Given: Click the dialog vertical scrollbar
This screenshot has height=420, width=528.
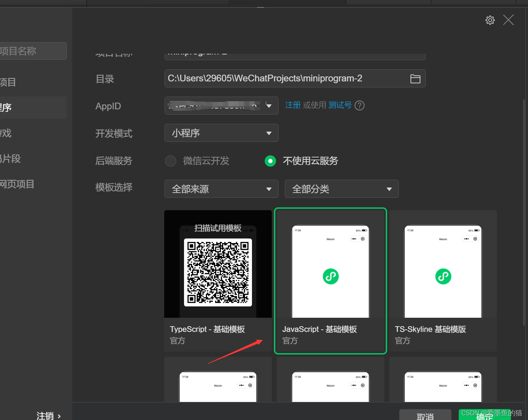Looking at the screenshot, I should [524, 212].
